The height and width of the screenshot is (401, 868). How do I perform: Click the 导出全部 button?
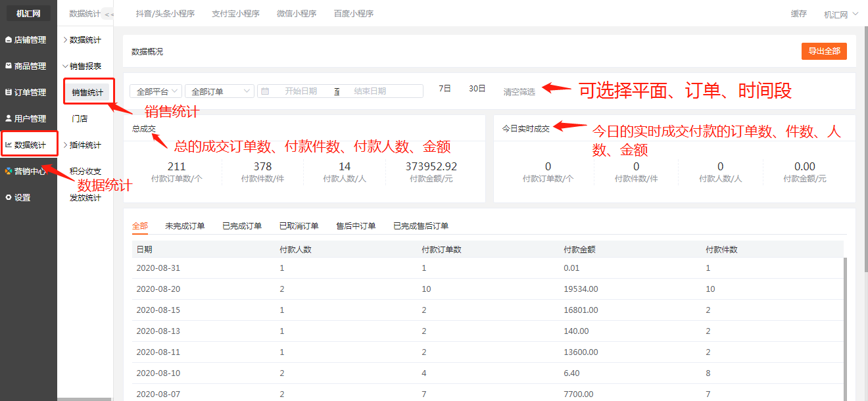click(x=824, y=51)
